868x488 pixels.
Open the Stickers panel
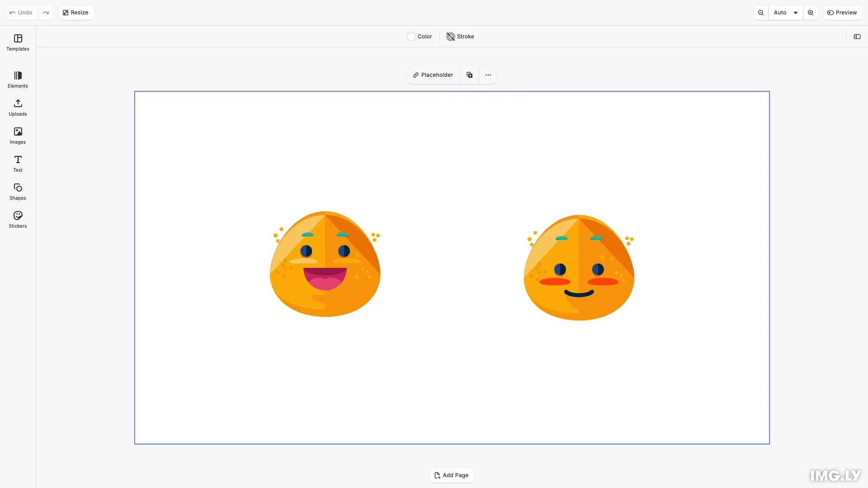[x=17, y=220]
